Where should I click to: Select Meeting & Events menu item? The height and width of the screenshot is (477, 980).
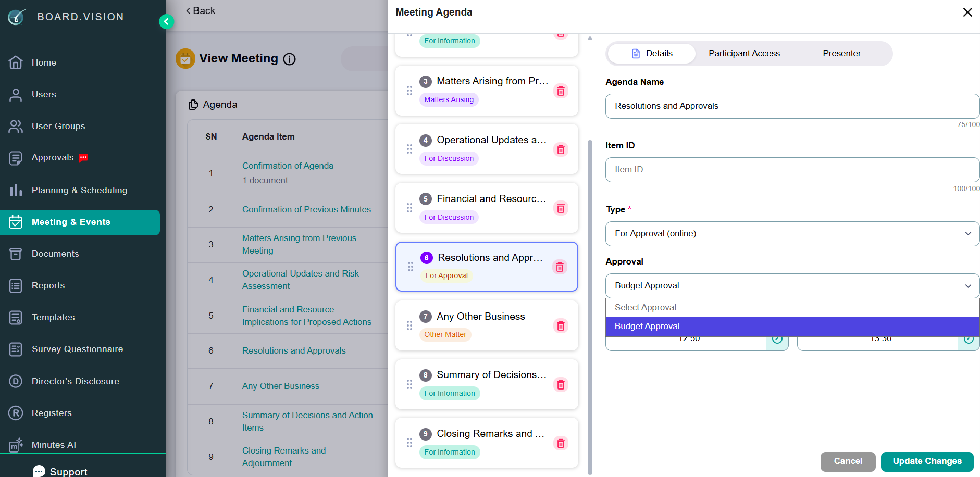click(x=80, y=222)
